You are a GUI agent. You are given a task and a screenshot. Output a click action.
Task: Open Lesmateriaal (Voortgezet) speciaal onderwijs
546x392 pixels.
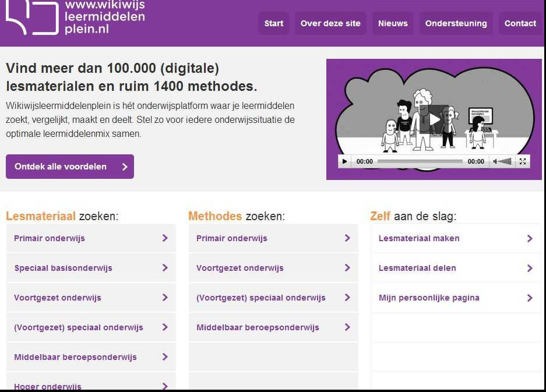click(91, 327)
